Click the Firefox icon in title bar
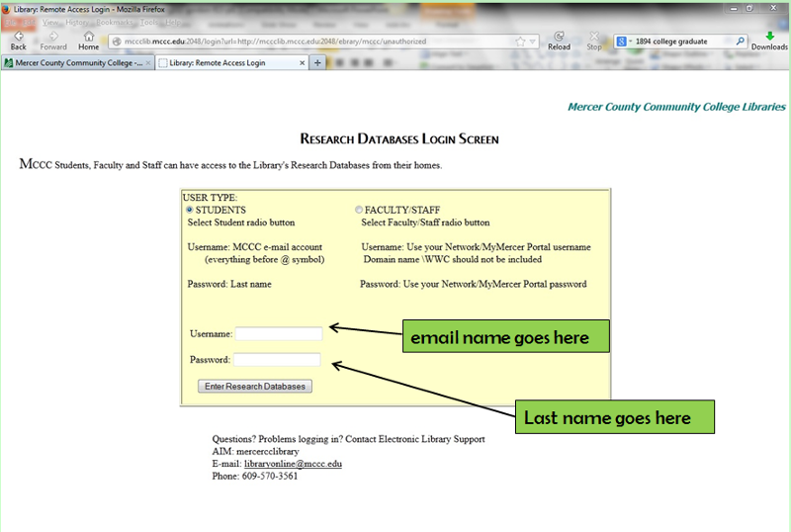Viewport: 791px width, 532px height. 6,9
